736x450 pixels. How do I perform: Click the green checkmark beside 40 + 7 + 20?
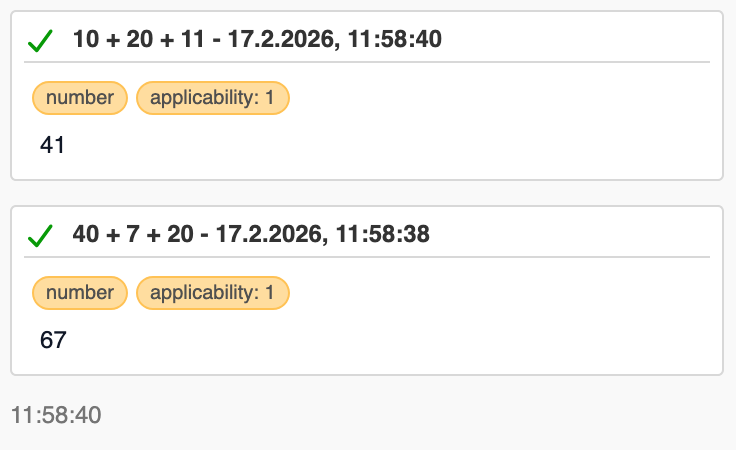40,236
